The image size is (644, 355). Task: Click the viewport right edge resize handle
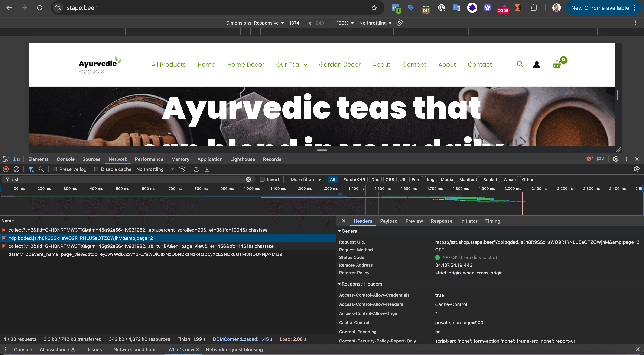pyautogui.click(x=618, y=94)
